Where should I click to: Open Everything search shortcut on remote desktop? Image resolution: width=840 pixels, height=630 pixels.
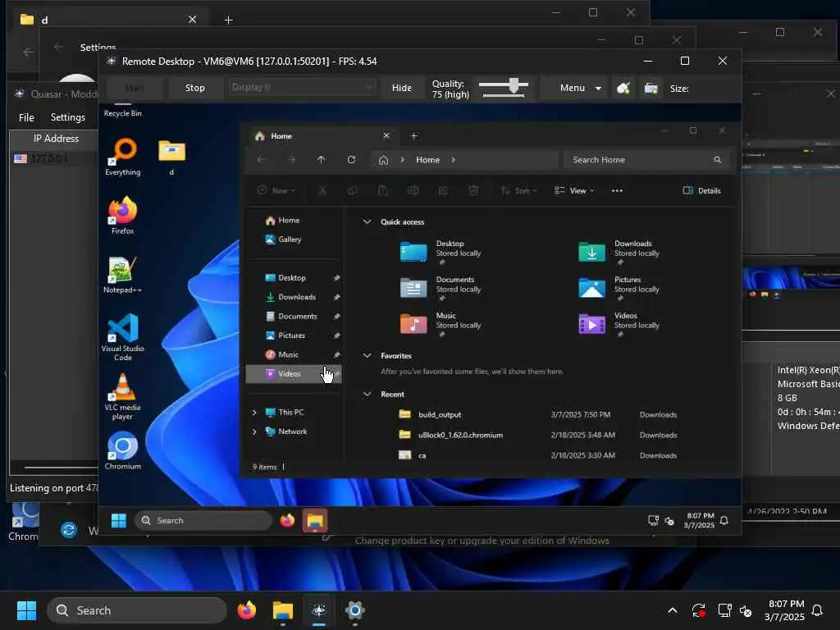123,157
